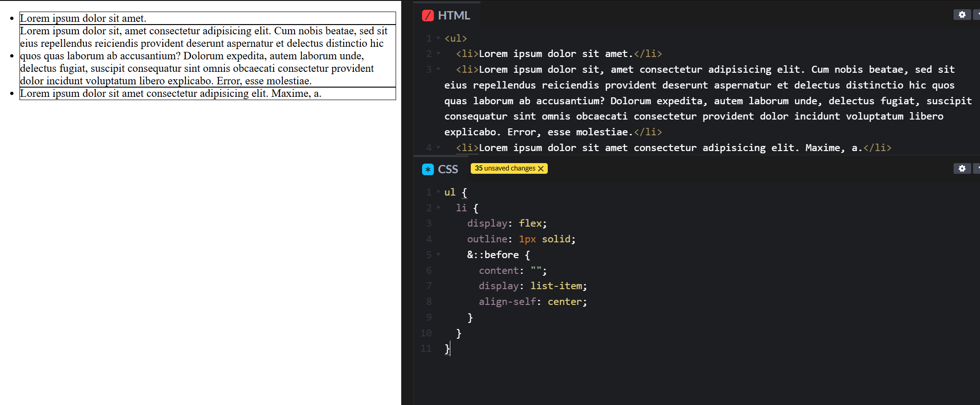Collapse the 'li {' rule in CSS
The width and height of the screenshot is (980, 405).
point(438,208)
